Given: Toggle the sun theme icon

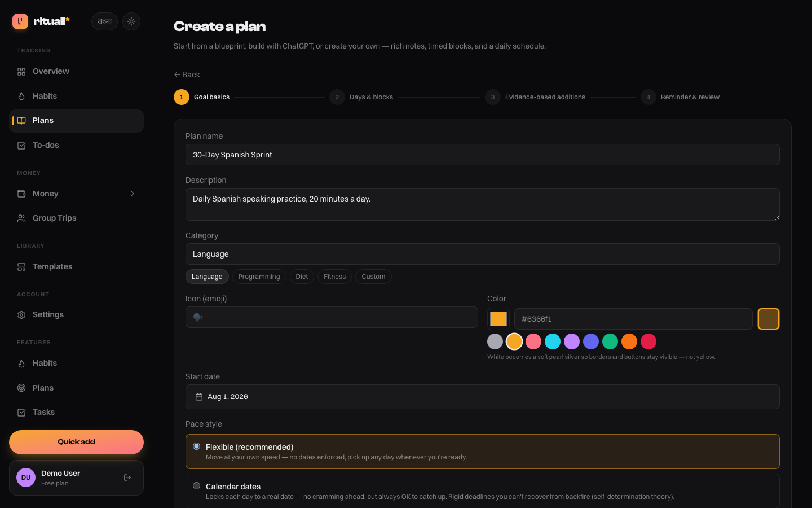Looking at the screenshot, I should (x=131, y=21).
